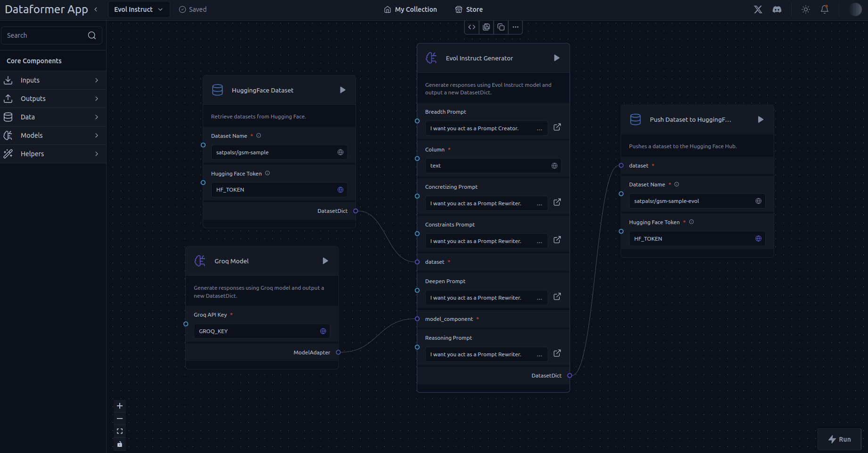The image size is (868, 453).
Task: Click the Run button
Action: click(840, 439)
